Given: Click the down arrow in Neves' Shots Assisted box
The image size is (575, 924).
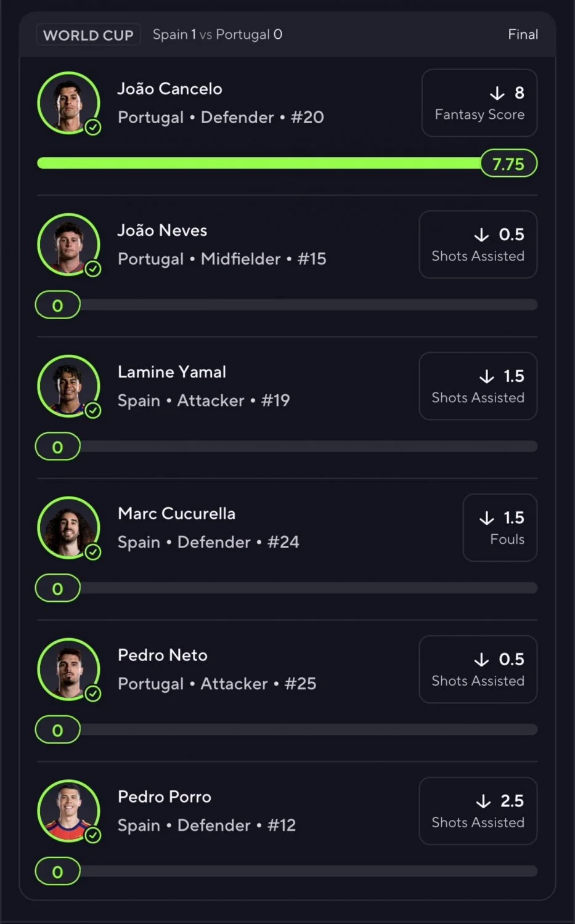Looking at the screenshot, I should click(481, 235).
